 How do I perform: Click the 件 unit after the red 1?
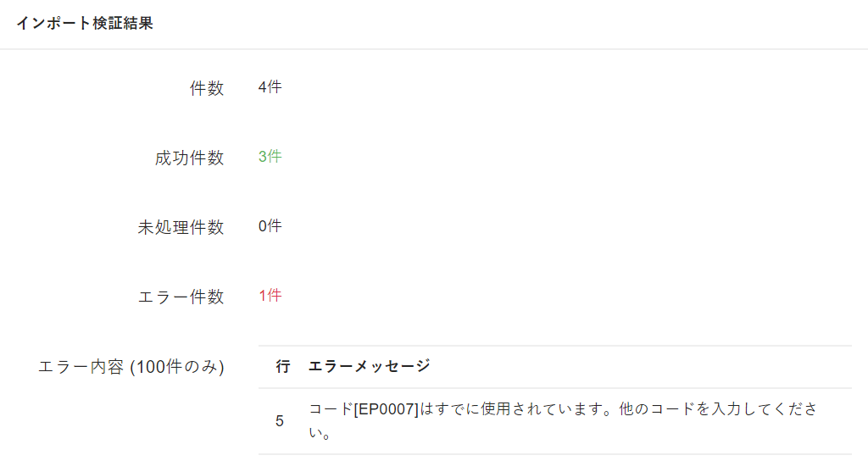[275, 296]
